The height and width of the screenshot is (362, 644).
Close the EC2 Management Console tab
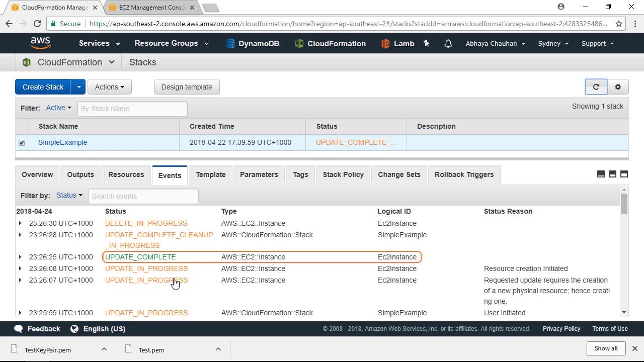[193, 8]
